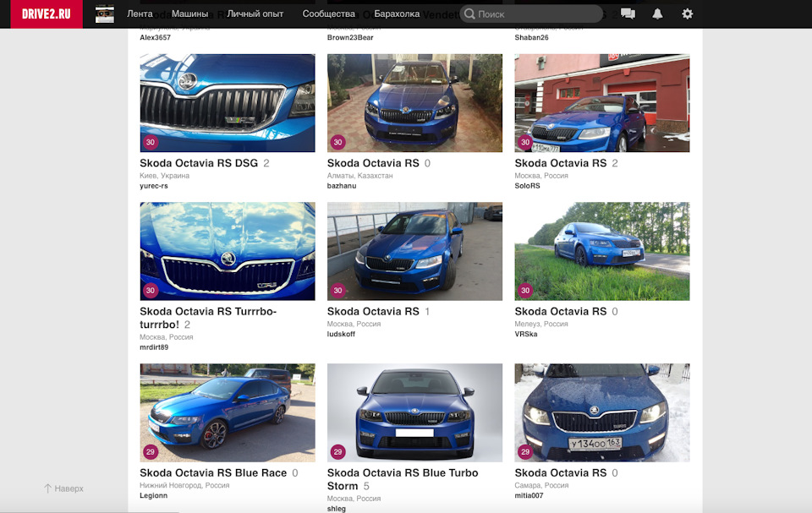Click comment count 2 beside Octavia RS DSG
Image resolution: width=812 pixels, height=513 pixels.
pyautogui.click(x=266, y=164)
